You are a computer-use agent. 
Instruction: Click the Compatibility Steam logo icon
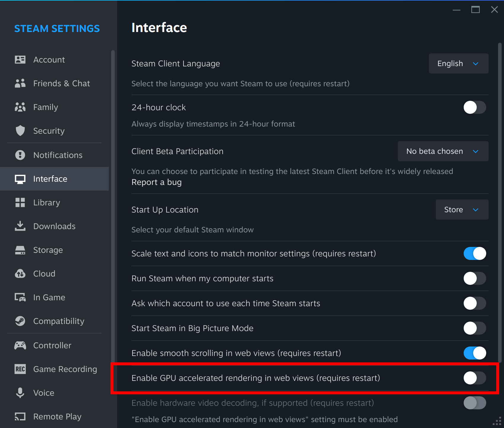(20, 321)
